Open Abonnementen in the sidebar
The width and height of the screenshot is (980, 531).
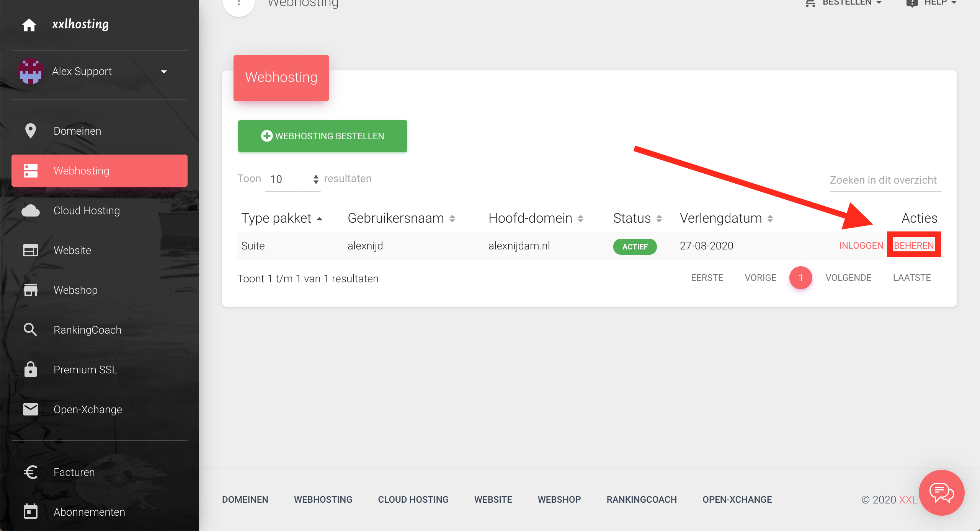(100, 512)
